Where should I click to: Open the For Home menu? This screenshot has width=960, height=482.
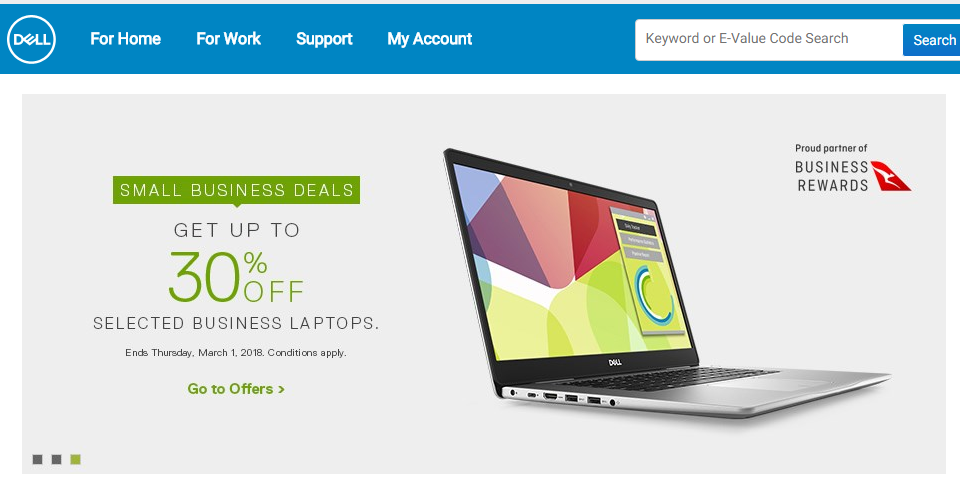pyautogui.click(x=126, y=39)
